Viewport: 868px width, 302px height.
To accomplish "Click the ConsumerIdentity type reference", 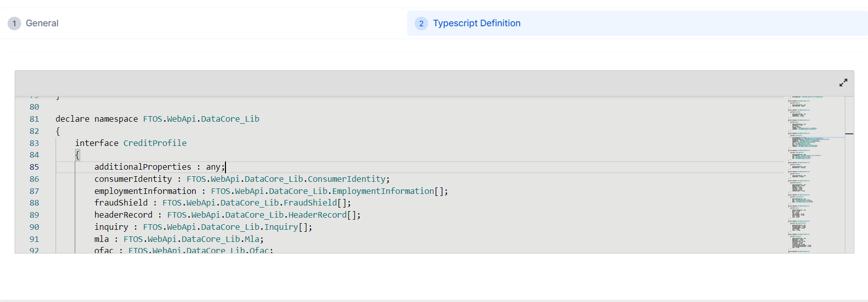I will point(346,179).
